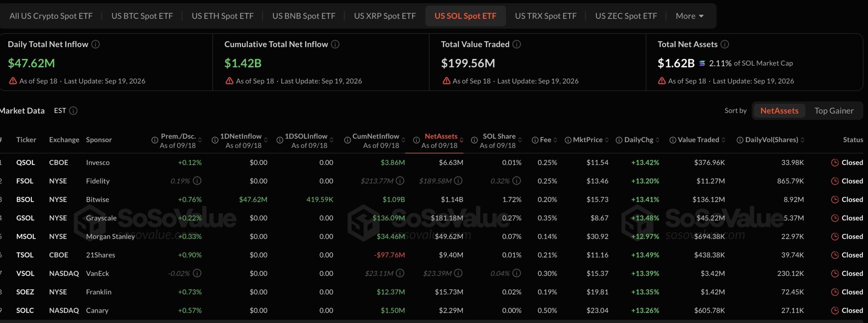This screenshot has height=323, width=868.
Task: Open info icon for SOL Share column
Action: tap(474, 140)
